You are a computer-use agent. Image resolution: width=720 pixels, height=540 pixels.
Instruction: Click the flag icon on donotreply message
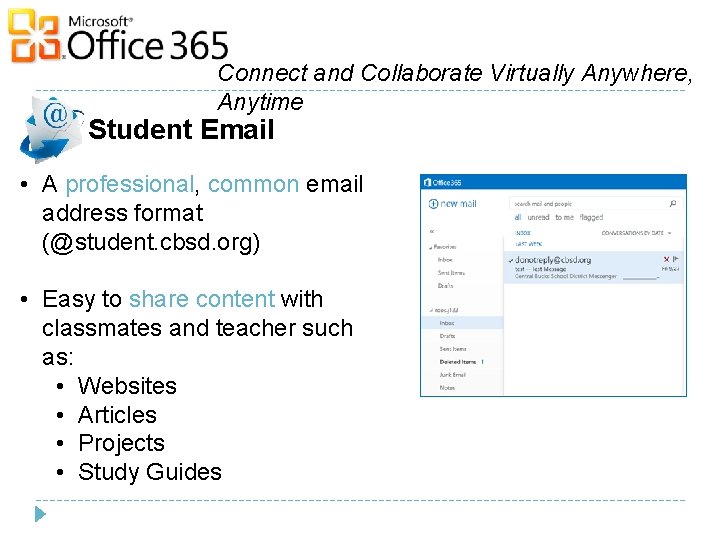tap(675, 259)
